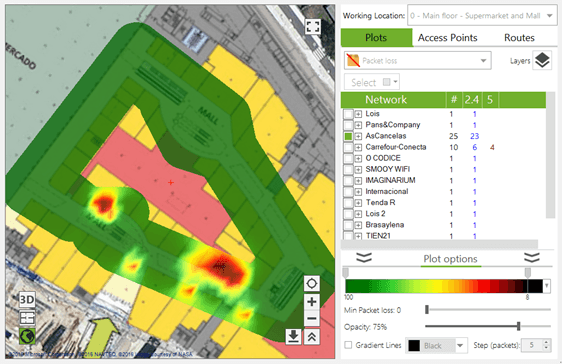Click the floor plan view icon
This screenshot has width=562, height=364.
[x=27, y=318]
